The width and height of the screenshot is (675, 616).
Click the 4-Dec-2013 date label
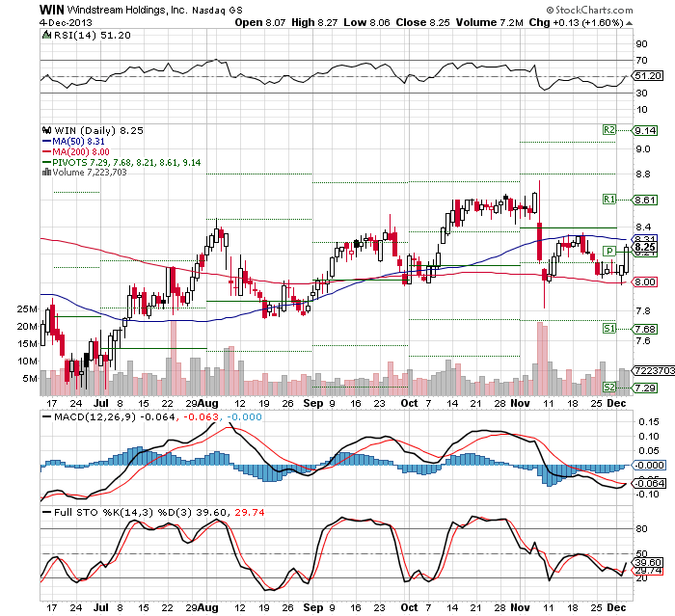(x=66, y=23)
